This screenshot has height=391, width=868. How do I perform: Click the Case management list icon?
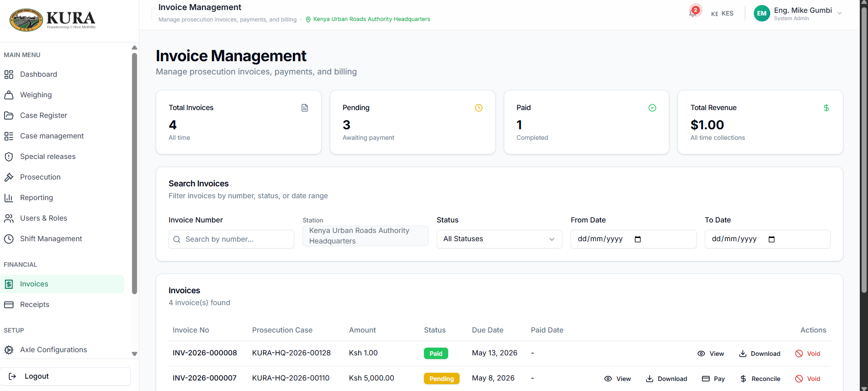click(9, 136)
